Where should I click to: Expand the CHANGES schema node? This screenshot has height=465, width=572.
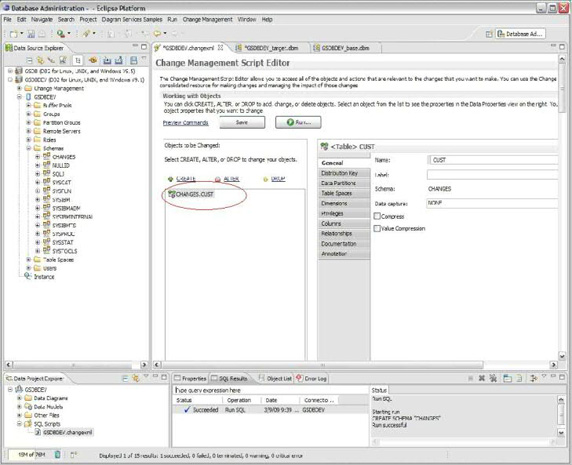(38, 157)
